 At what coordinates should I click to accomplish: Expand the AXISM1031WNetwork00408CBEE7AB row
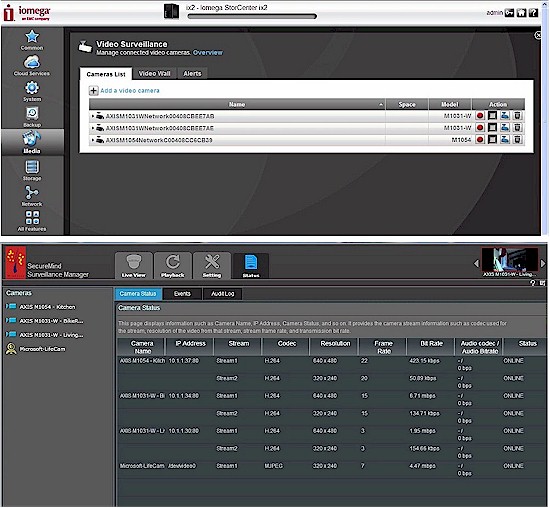(93, 116)
